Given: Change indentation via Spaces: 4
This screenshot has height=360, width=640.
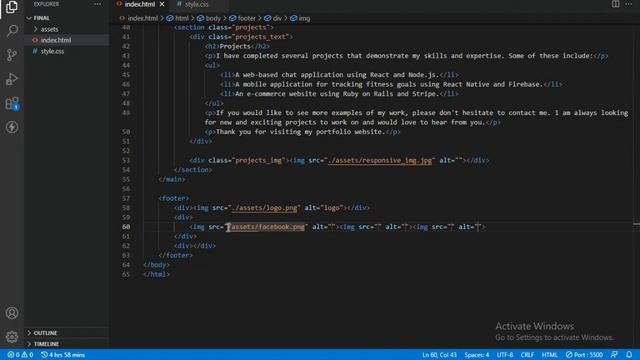Looking at the screenshot, I should tap(476, 355).
